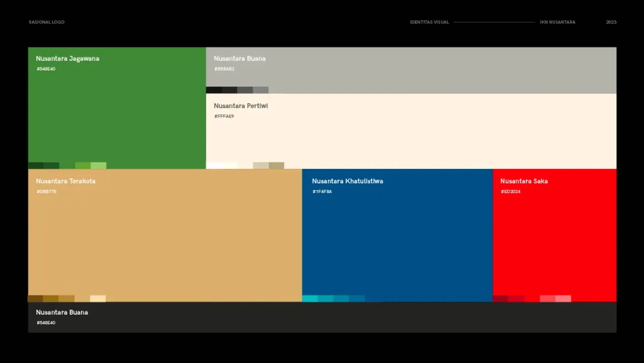
Task: Click the 'IKN NUSANTARA' header text
Action: point(558,22)
